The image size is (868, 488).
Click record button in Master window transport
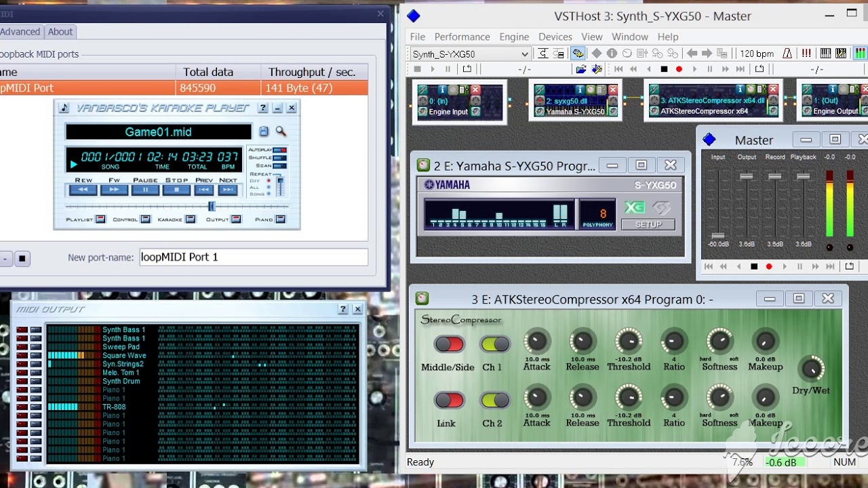(x=769, y=267)
